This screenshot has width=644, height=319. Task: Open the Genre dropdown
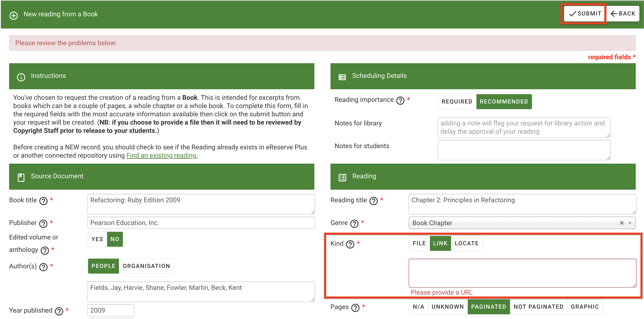tap(629, 223)
